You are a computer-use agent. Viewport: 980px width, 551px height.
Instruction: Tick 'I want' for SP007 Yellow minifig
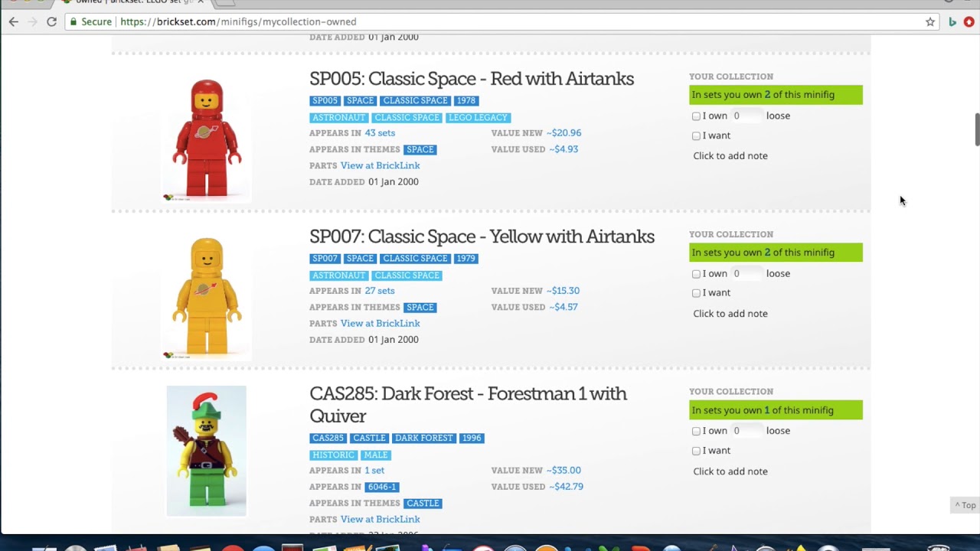696,293
